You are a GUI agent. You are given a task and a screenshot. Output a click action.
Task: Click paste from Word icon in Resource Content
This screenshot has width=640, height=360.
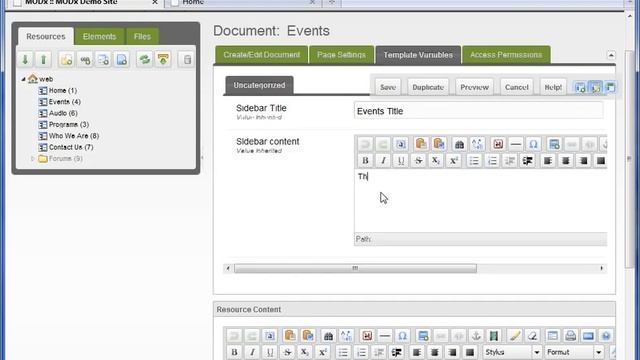point(308,336)
